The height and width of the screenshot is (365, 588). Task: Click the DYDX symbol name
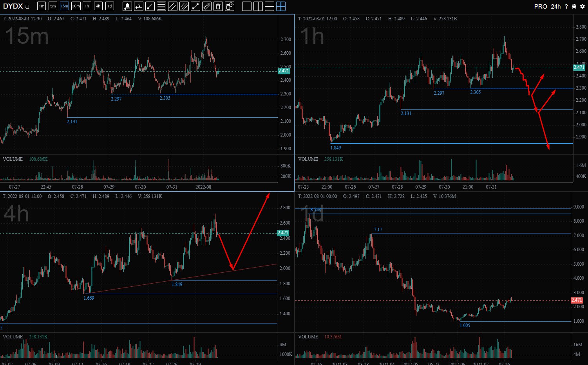(x=13, y=6)
